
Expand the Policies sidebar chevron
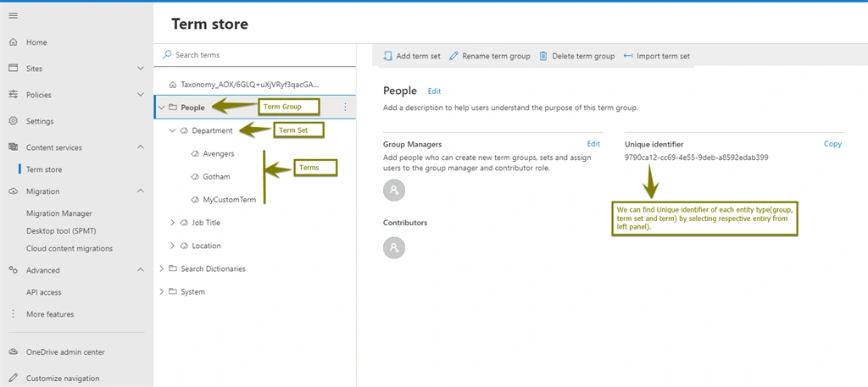pyautogui.click(x=141, y=95)
